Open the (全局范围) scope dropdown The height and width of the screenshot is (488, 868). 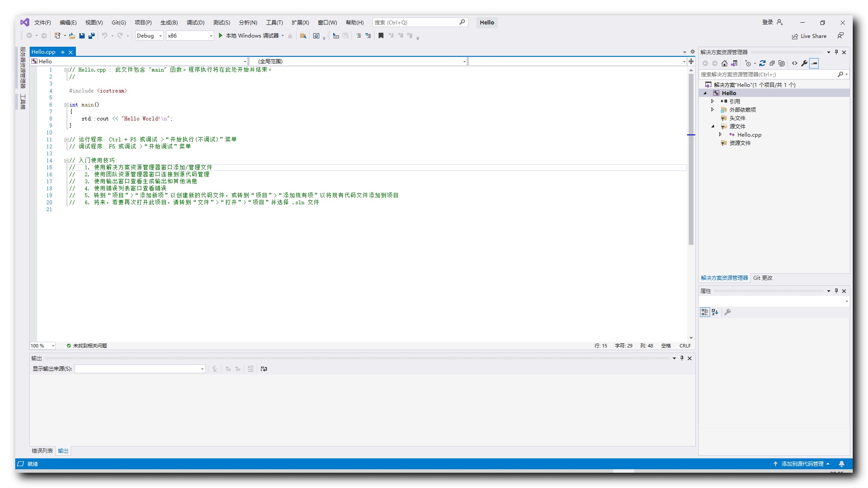click(x=358, y=62)
